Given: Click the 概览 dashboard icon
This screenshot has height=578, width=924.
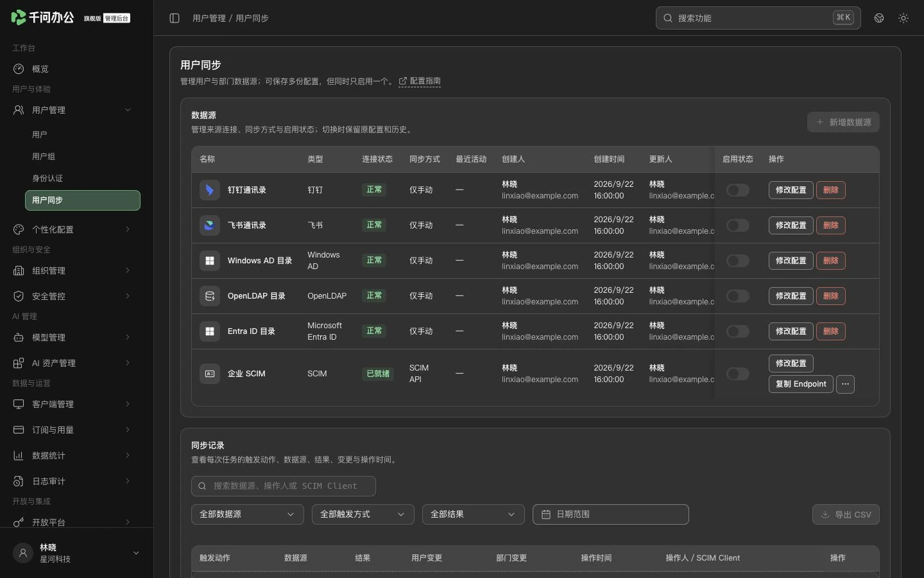Looking at the screenshot, I should [x=19, y=69].
